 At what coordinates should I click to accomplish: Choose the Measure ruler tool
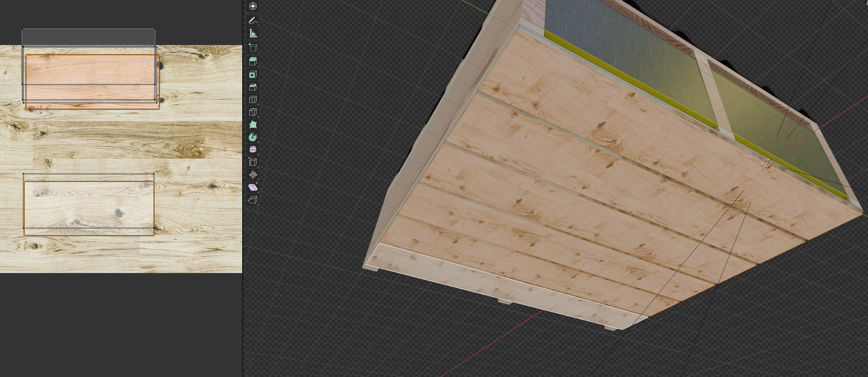(x=253, y=33)
